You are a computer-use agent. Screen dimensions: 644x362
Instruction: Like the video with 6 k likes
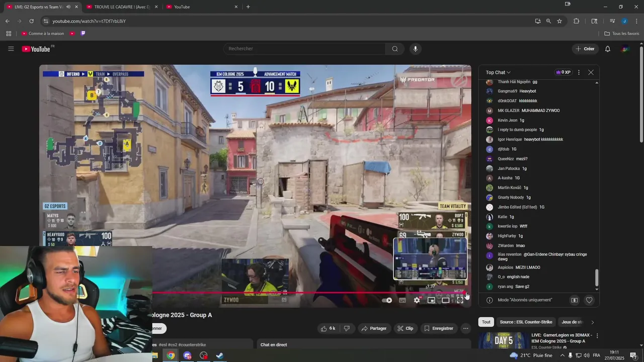[x=328, y=328]
